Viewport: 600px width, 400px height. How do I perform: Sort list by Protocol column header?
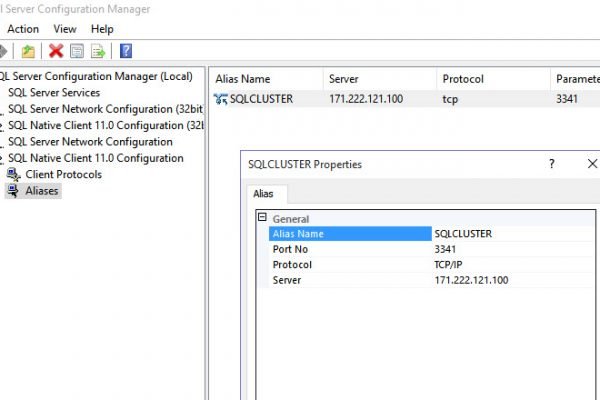(494, 79)
